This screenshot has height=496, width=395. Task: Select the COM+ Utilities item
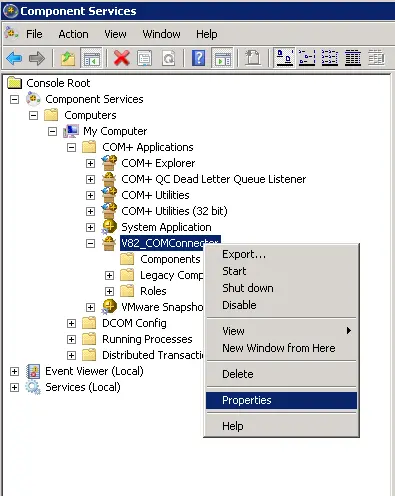[x=155, y=195]
